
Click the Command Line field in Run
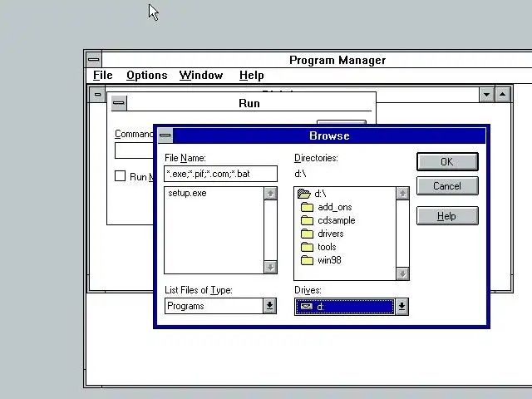coord(135,150)
